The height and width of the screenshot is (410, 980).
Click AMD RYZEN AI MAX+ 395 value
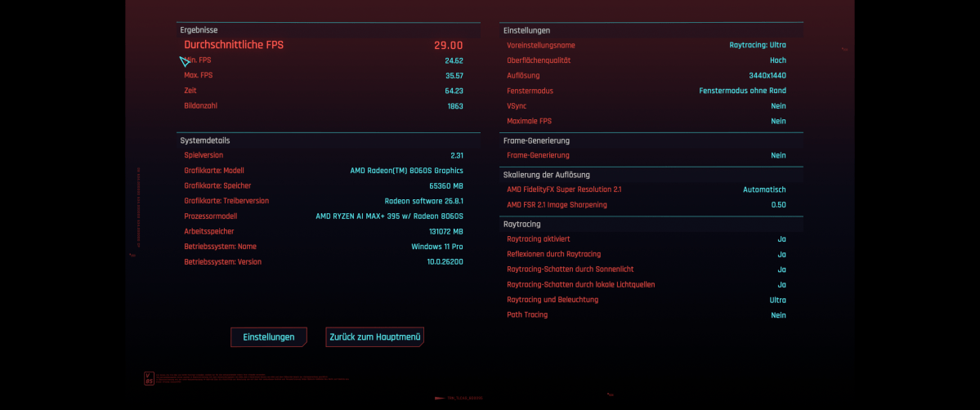(x=389, y=216)
